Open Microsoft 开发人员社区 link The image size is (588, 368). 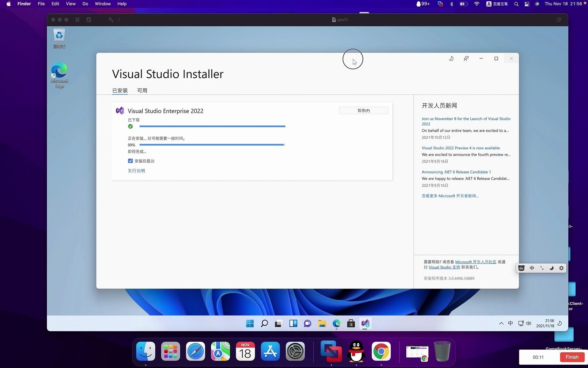(476, 262)
